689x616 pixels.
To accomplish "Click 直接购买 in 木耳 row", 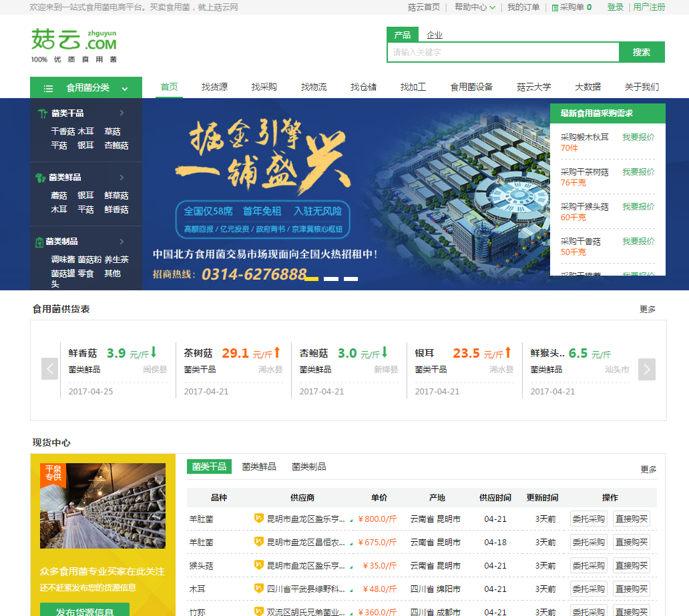I will (632, 589).
